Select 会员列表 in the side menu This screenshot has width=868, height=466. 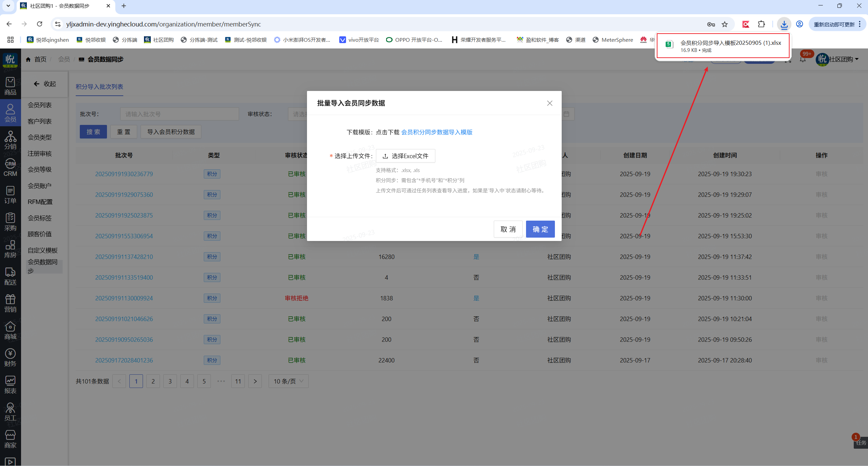click(x=40, y=105)
